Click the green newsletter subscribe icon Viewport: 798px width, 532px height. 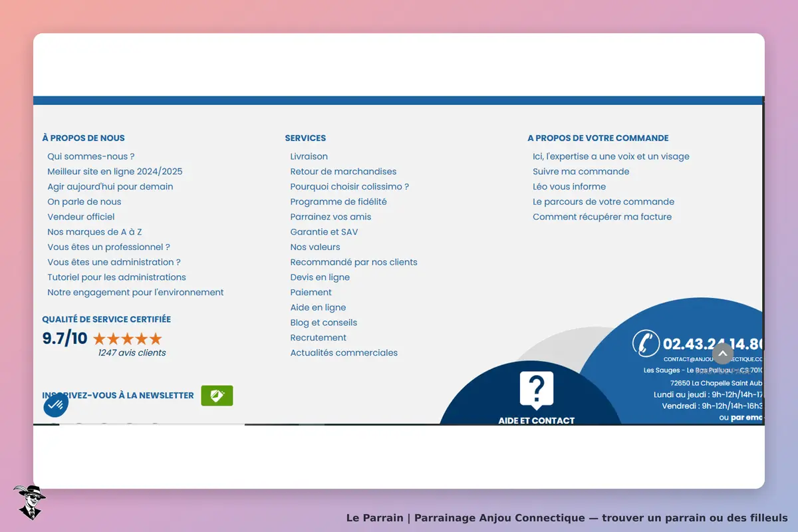point(217,396)
